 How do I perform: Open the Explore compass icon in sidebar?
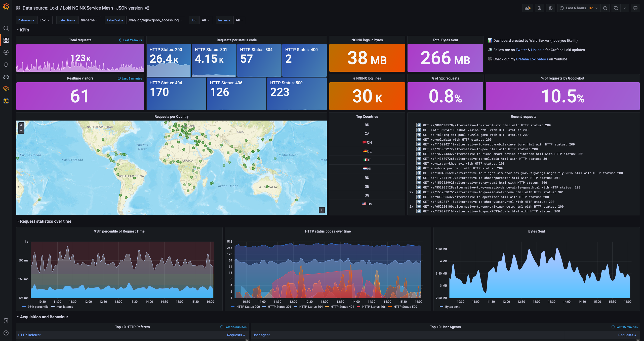click(x=6, y=52)
